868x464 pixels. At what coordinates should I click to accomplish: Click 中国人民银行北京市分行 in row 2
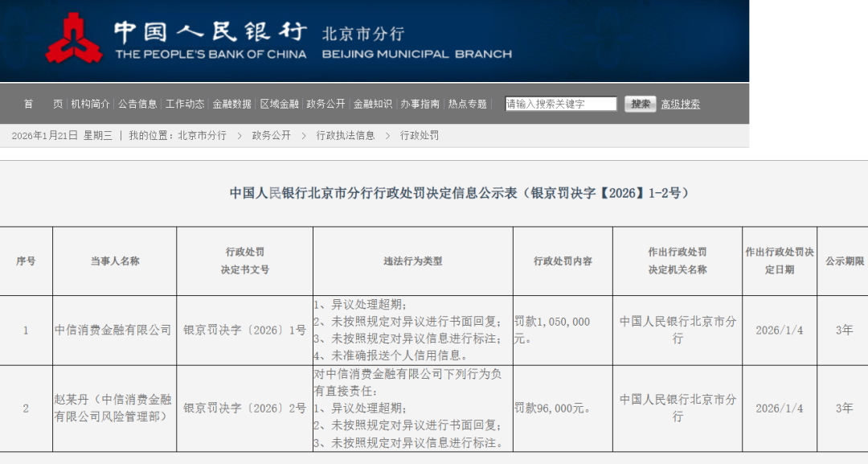(678, 408)
